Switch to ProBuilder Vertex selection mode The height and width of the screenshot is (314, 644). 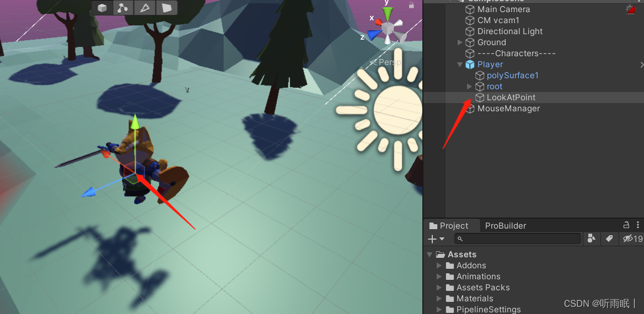pos(122,8)
